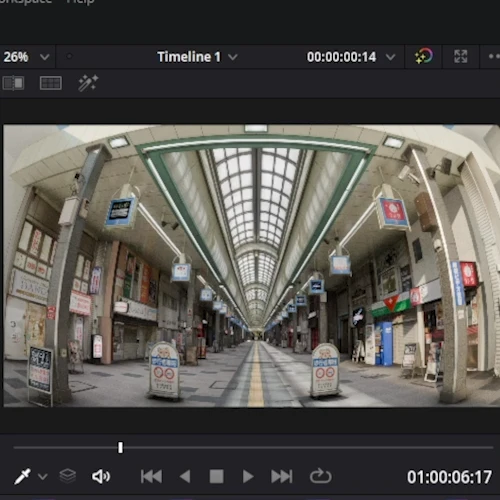Toggle the magic wand highlight icon
The width and height of the screenshot is (500, 500).
coord(88,83)
